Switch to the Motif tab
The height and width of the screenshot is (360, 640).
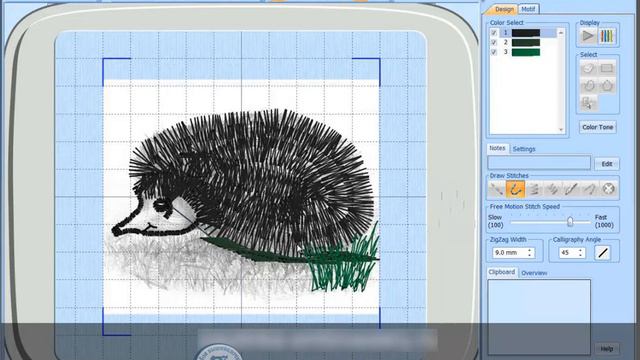[x=528, y=9]
